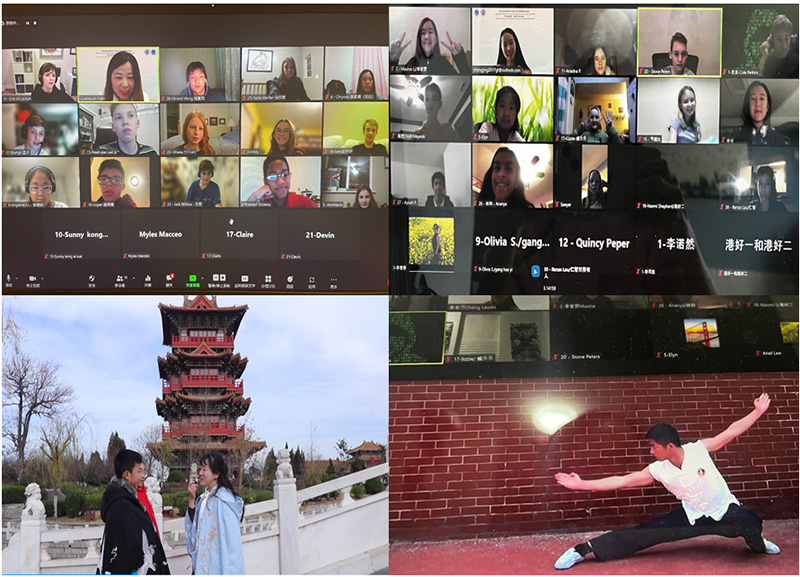Open Chat with the red notification badge
This screenshot has width=800, height=577.
coord(169,279)
